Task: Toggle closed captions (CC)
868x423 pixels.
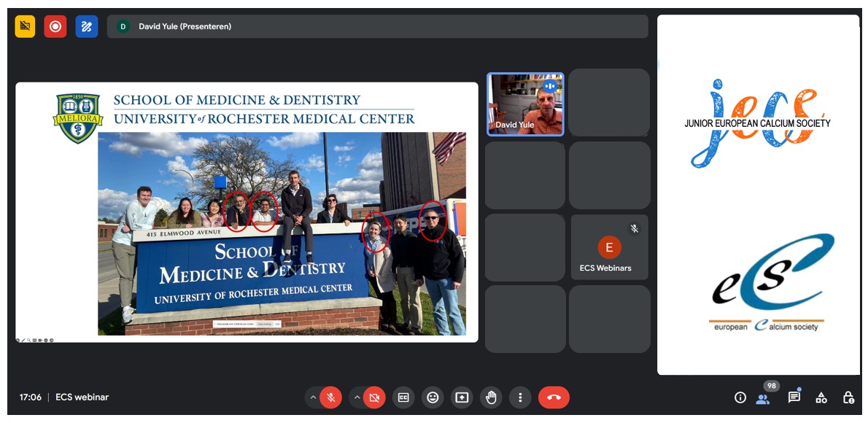Action: point(403,397)
